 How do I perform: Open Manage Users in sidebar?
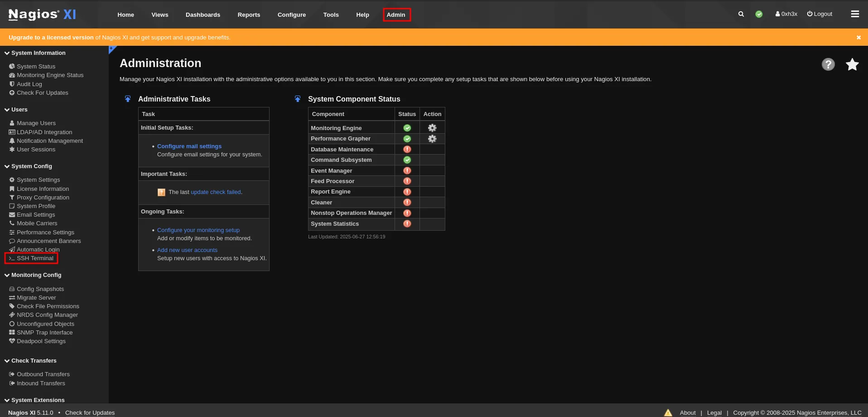click(x=32, y=123)
